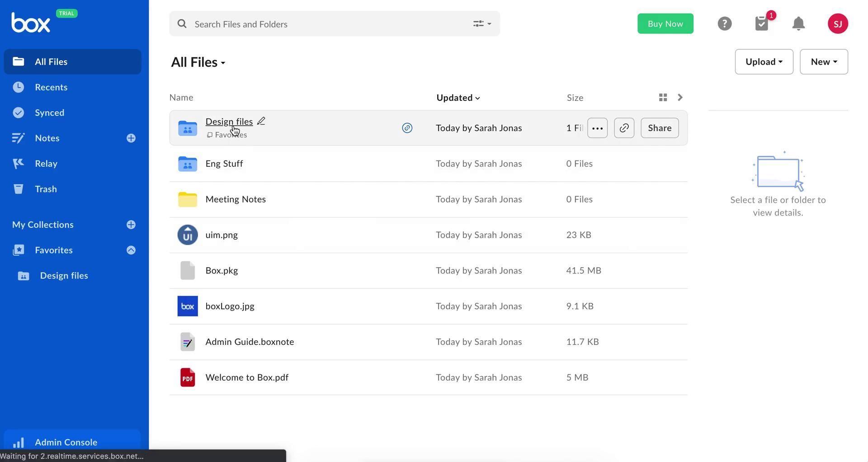Click the Buy Now button

pyautogui.click(x=665, y=24)
